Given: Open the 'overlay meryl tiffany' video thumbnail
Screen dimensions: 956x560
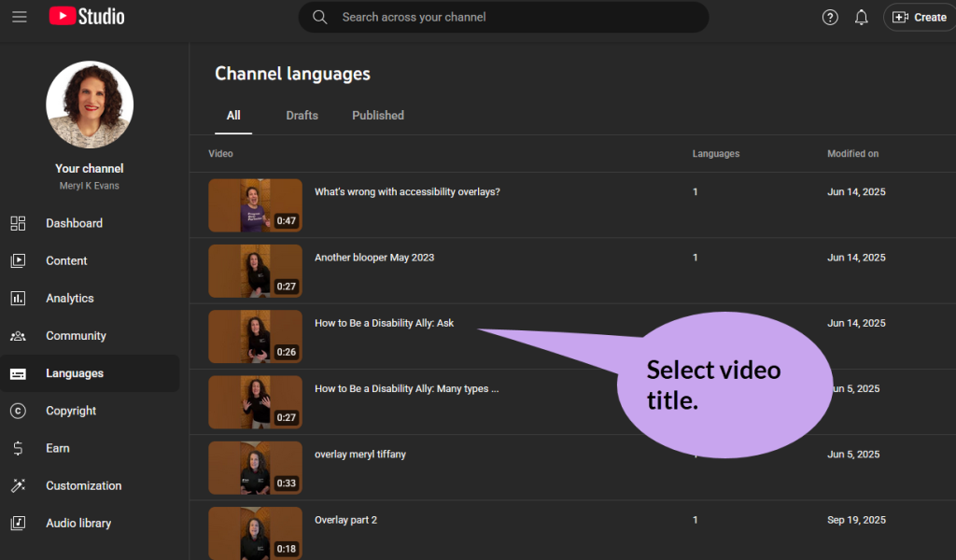Looking at the screenshot, I should point(255,467).
